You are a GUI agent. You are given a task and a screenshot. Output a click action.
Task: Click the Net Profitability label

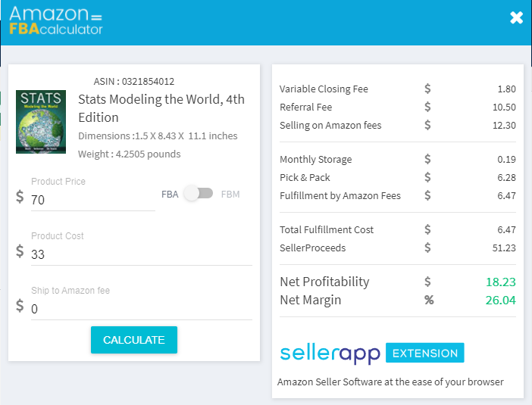[324, 282]
